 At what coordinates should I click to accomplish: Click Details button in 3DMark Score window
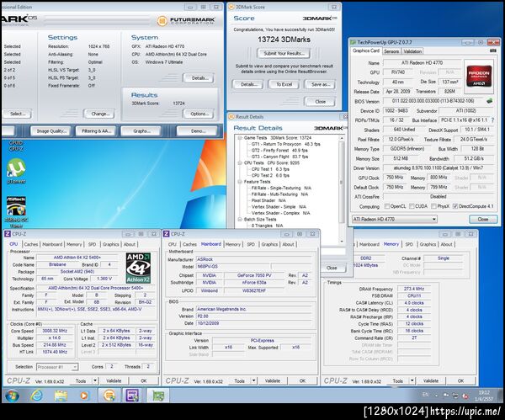click(x=248, y=84)
